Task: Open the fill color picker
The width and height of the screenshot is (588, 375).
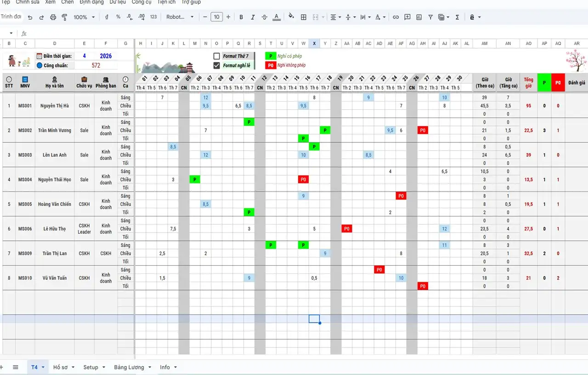Action: [291, 17]
